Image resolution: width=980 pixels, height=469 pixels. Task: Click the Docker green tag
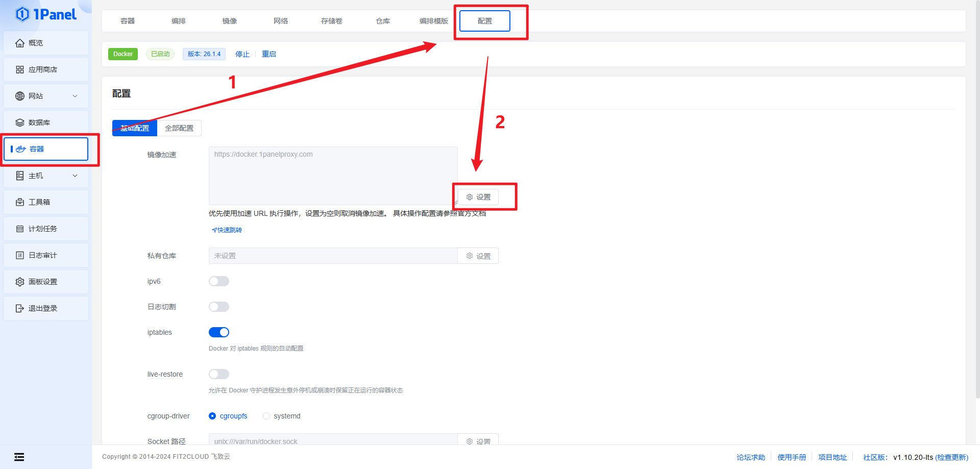point(123,54)
